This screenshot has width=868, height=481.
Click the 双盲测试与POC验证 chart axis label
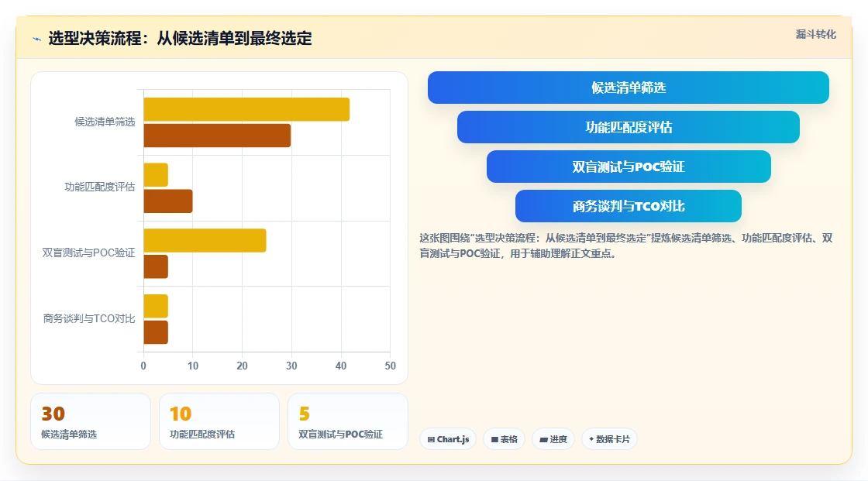point(88,253)
